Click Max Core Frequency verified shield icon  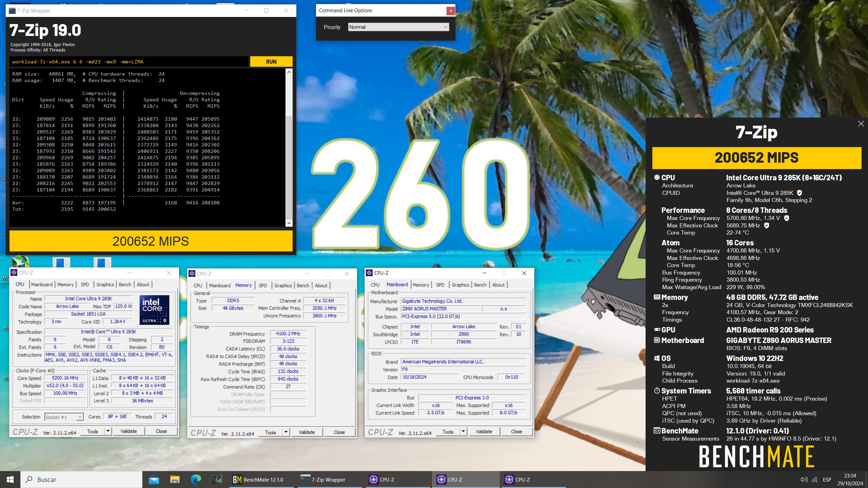[x=787, y=218]
